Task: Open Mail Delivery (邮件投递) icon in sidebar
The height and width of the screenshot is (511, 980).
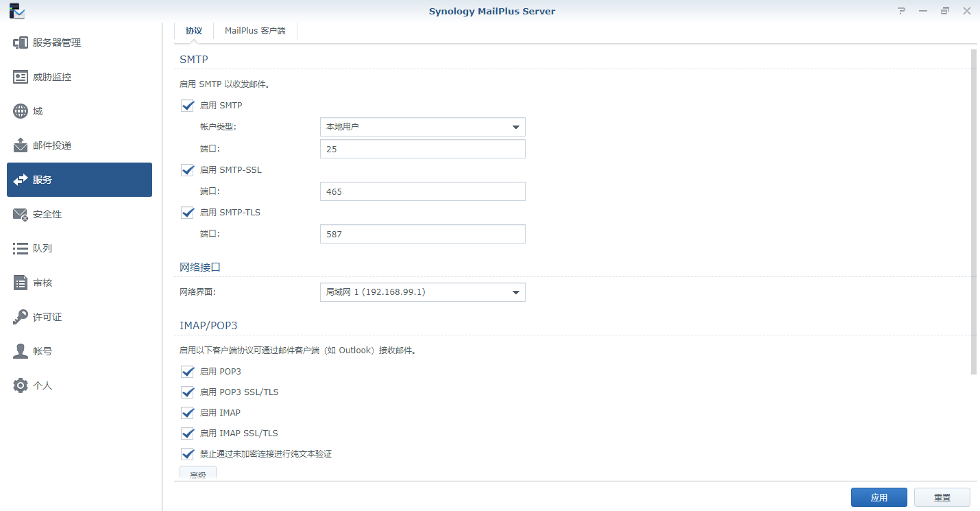Action: click(21, 145)
